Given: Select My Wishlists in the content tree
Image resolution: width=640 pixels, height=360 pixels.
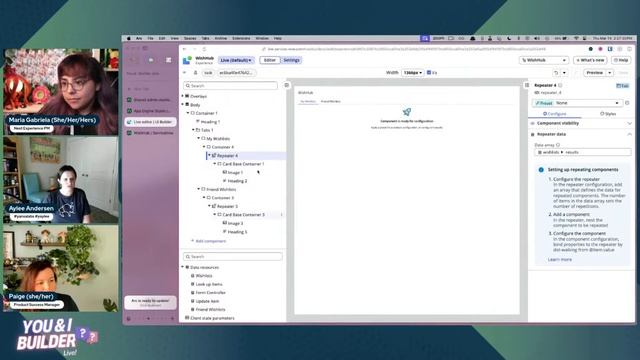Looking at the screenshot, I should pos(218,138).
